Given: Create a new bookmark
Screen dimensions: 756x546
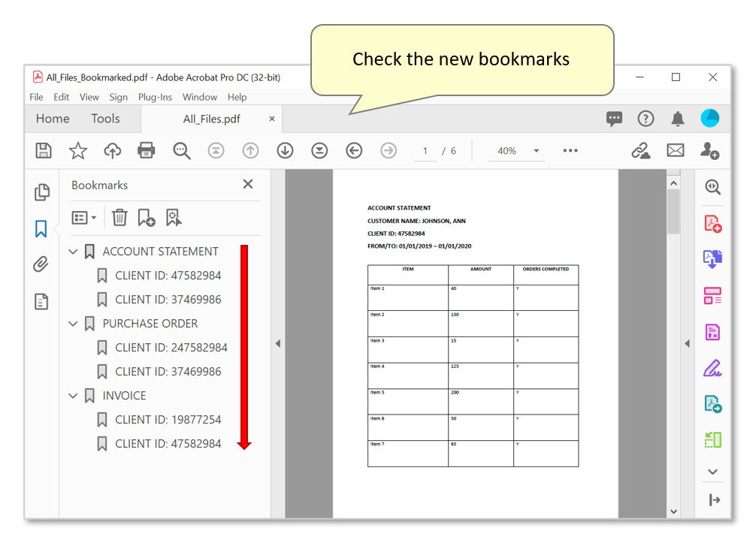Looking at the screenshot, I should click(x=146, y=217).
